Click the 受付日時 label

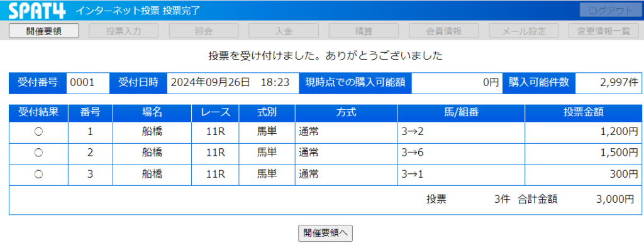(x=138, y=83)
